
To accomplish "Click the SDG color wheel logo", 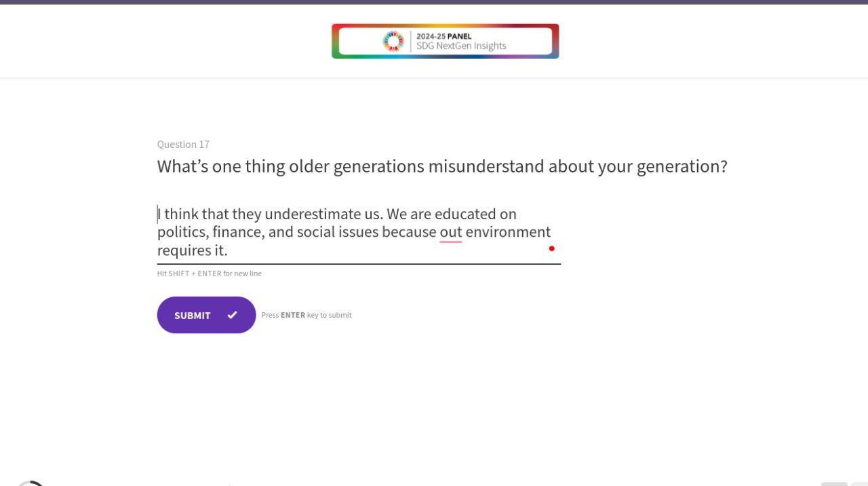I will coord(393,41).
